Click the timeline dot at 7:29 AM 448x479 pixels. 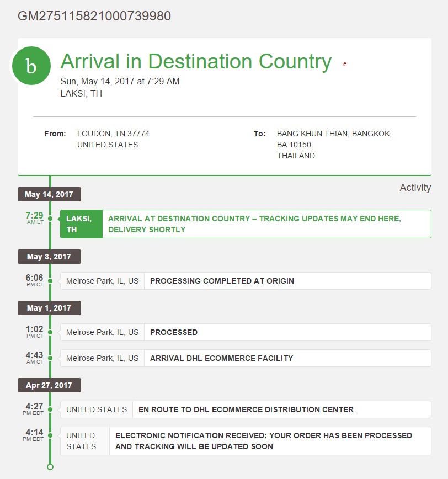(x=50, y=219)
